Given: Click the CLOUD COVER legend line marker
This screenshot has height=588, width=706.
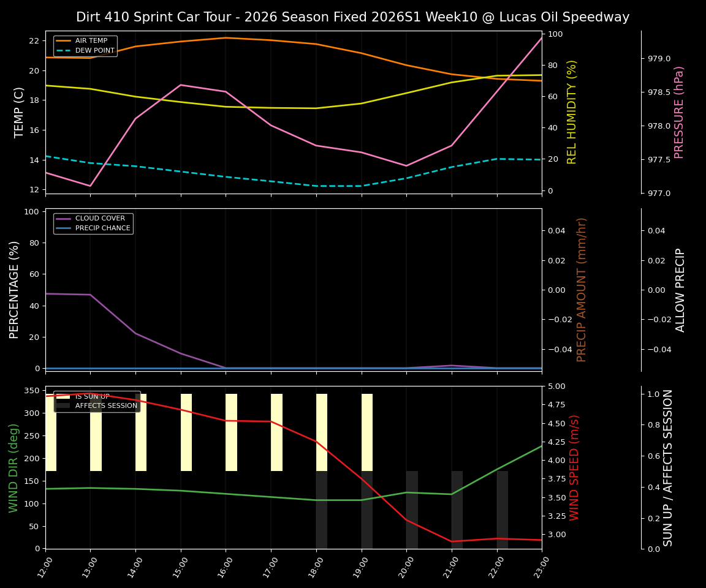Looking at the screenshot, I should (63, 218).
